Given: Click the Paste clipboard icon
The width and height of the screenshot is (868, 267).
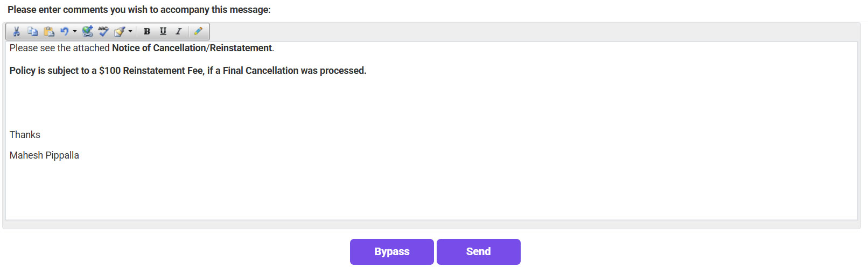Looking at the screenshot, I should pos(49,31).
